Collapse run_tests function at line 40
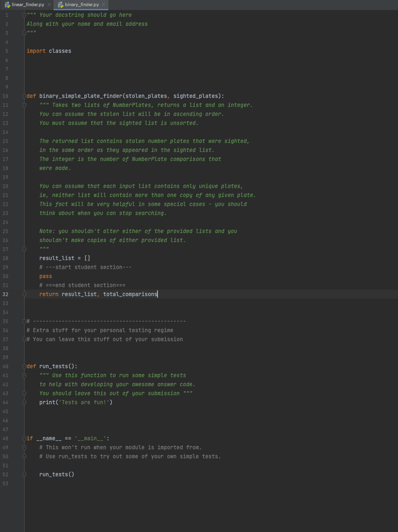 click(24, 366)
